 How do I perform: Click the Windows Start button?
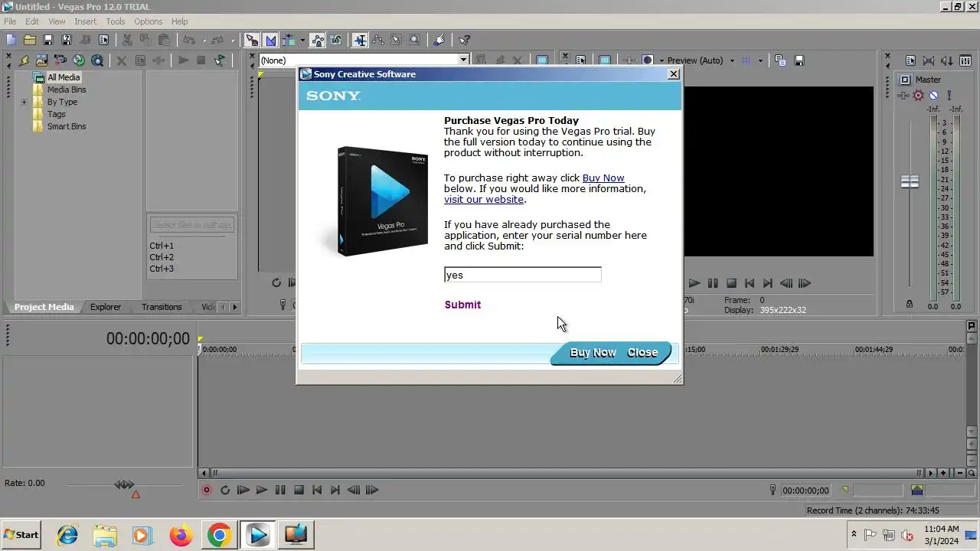[21, 534]
